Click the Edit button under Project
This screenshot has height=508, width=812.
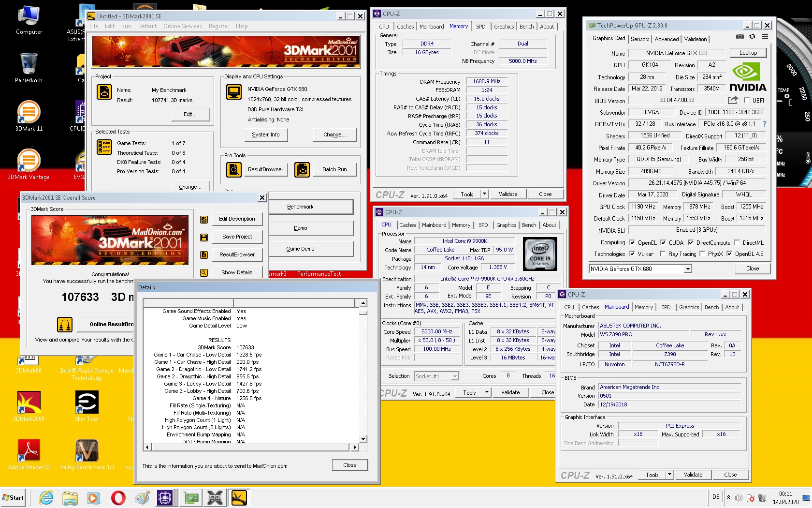(x=190, y=114)
